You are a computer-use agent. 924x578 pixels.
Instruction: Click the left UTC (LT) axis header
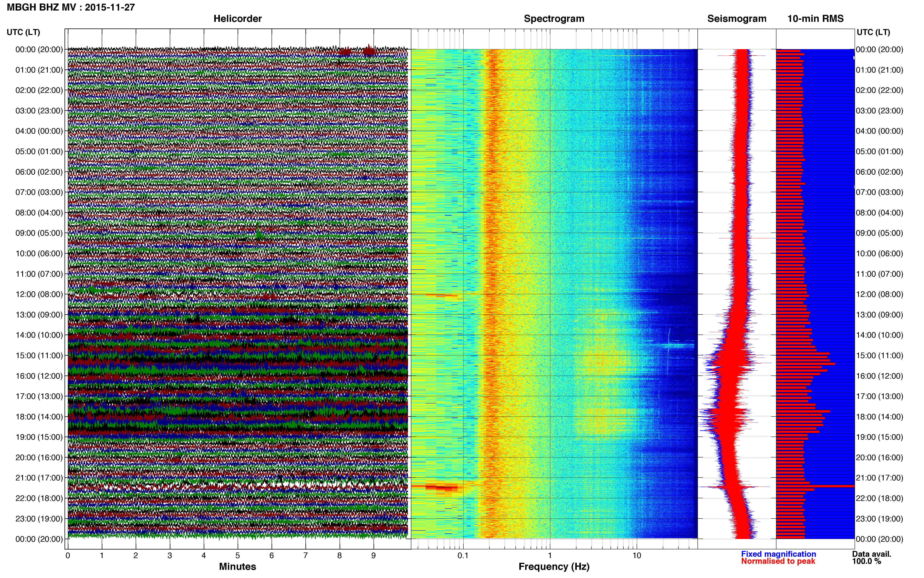[23, 32]
